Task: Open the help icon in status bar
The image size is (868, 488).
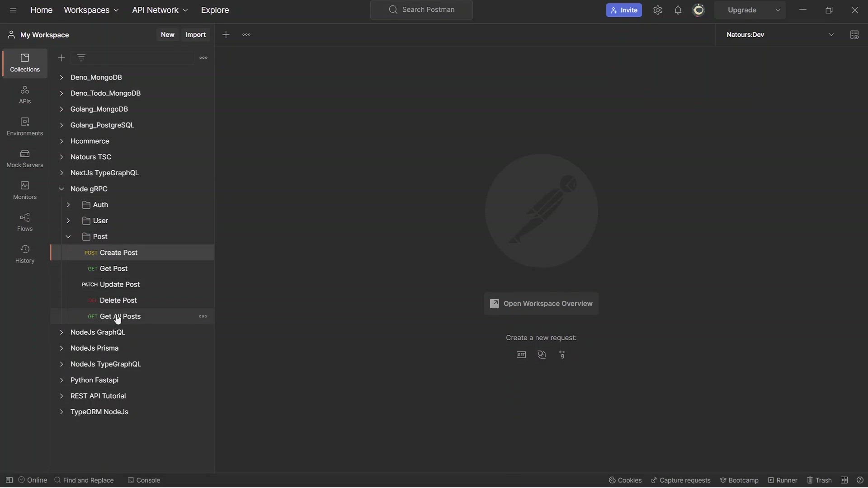Action: click(x=860, y=480)
